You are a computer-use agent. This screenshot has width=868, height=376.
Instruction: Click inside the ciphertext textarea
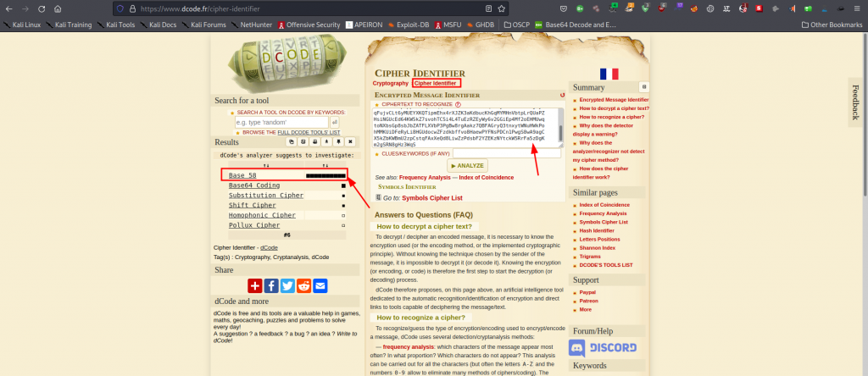pos(464,128)
